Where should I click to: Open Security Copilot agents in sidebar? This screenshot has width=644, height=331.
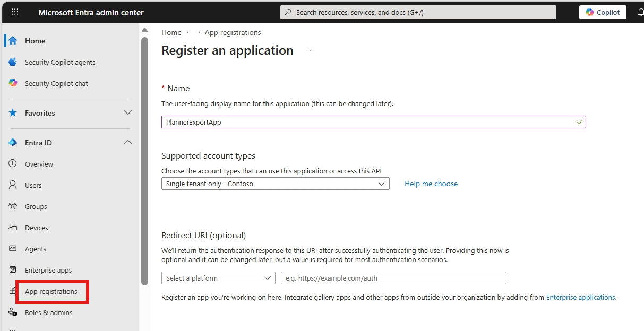coord(60,62)
